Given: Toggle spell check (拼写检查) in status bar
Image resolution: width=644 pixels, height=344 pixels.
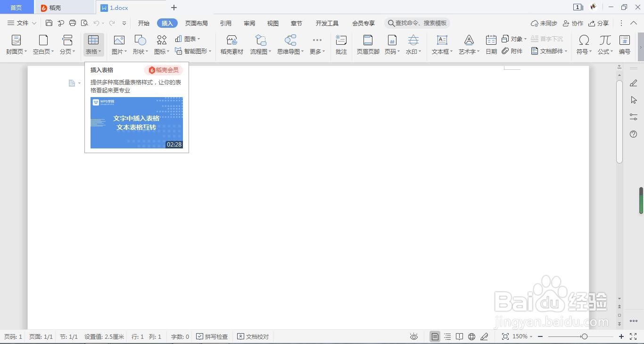Looking at the screenshot, I should point(212,336).
